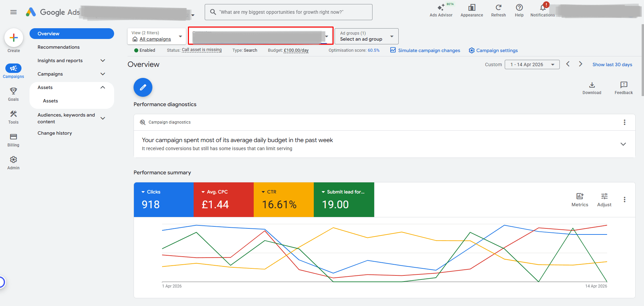Image resolution: width=644 pixels, height=306 pixels.
Task: Click the Performance summary heading
Action: (x=162, y=173)
